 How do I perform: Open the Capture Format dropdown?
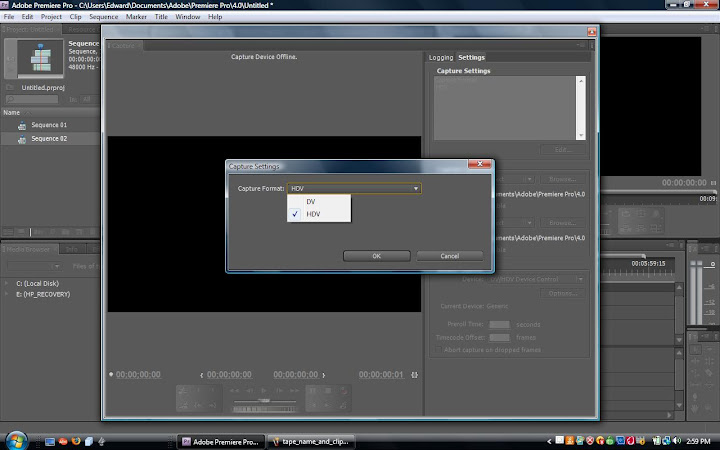pos(354,188)
